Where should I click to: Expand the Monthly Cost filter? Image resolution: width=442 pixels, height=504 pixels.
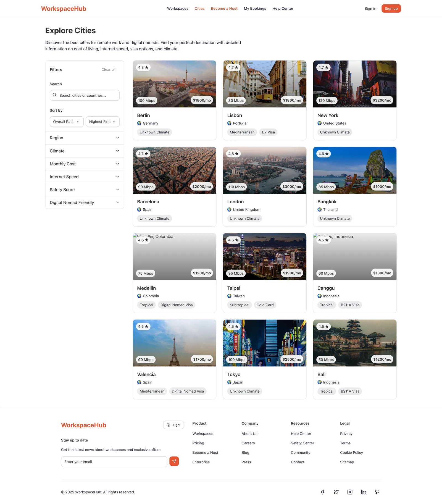85,164
